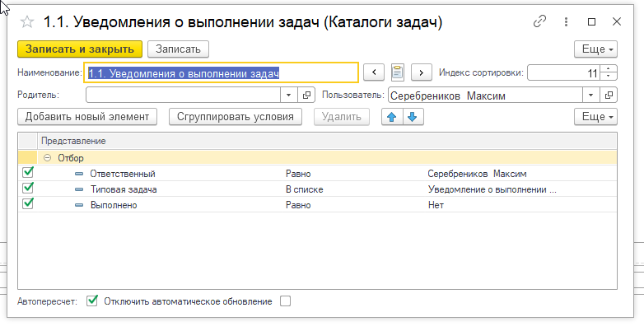Click the Добавить новый элемент button
Screen dimensions: 644x331
pos(86,116)
